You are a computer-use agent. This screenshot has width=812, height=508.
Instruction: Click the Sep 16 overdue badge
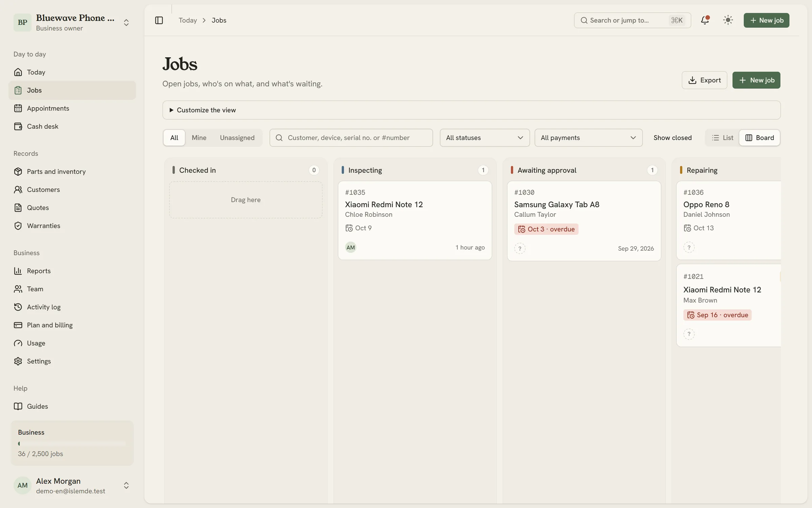tap(717, 315)
